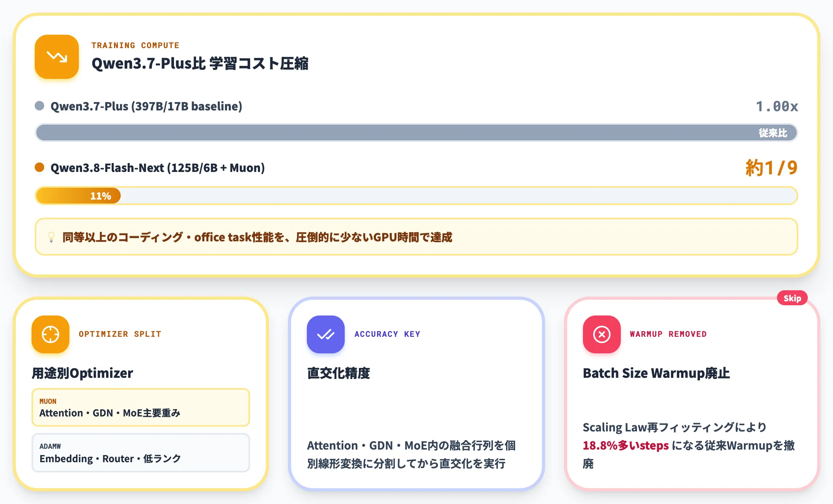Click the heading Qwen3.7-Plus比 学習コスト圧縮
833x504 pixels.
click(x=200, y=63)
